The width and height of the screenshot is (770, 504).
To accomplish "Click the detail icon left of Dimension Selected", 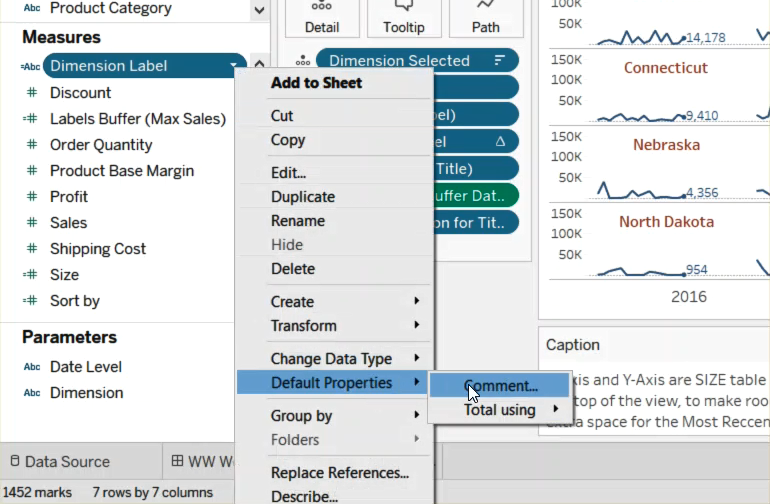I will (x=303, y=61).
